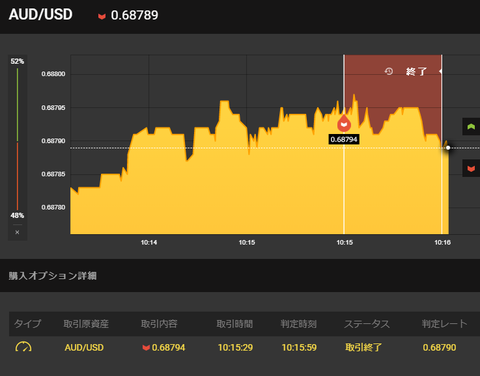Click the タイプ column header

[x=28, y=324]
